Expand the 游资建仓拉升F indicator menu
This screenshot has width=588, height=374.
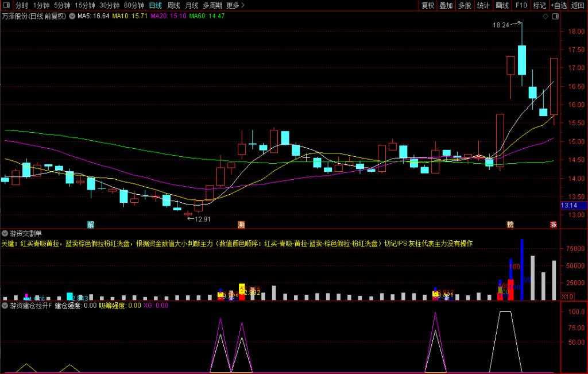coord(5,306)
